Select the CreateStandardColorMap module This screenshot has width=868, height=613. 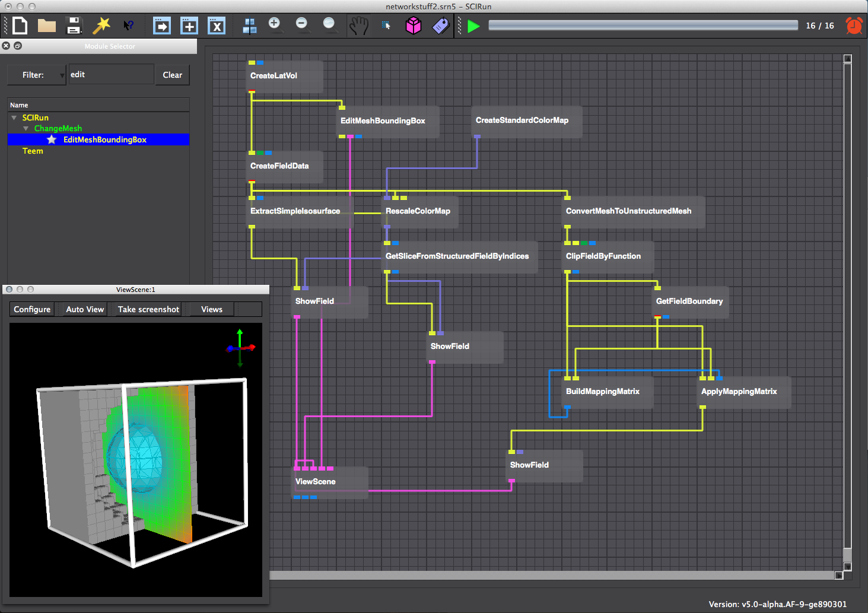(527, 121)
